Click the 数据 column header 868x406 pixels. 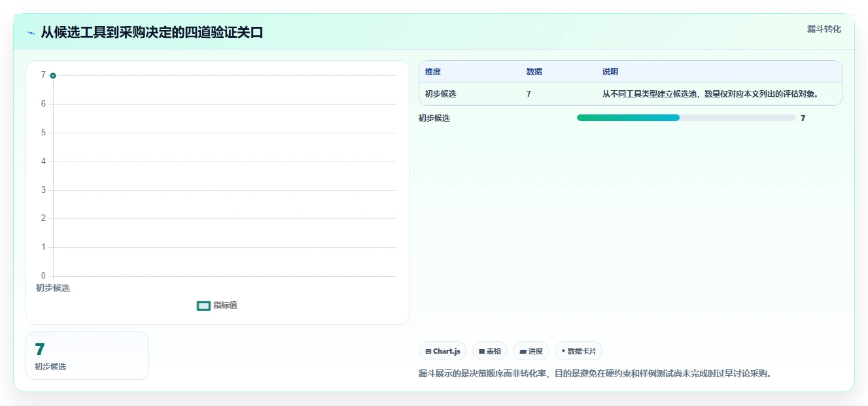(534, 72)
